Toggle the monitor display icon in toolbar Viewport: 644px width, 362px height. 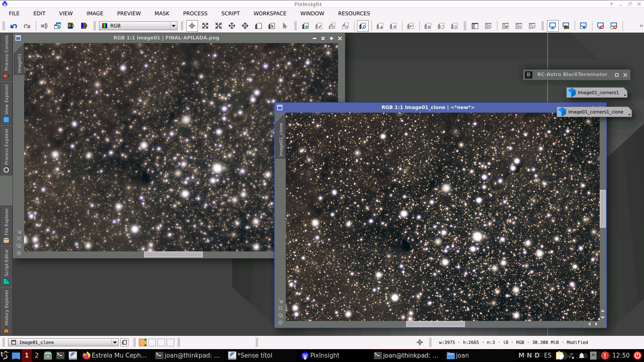tap(553, 26)
